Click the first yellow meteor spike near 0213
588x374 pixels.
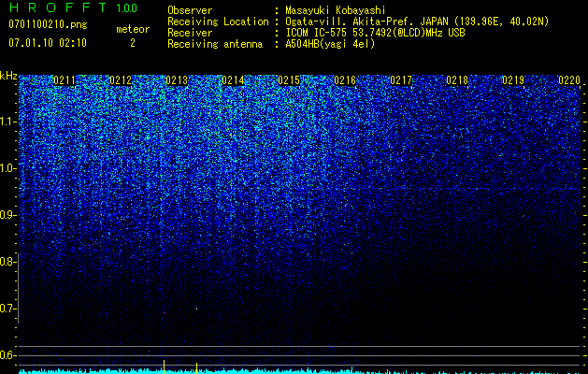tap(164, 367)
